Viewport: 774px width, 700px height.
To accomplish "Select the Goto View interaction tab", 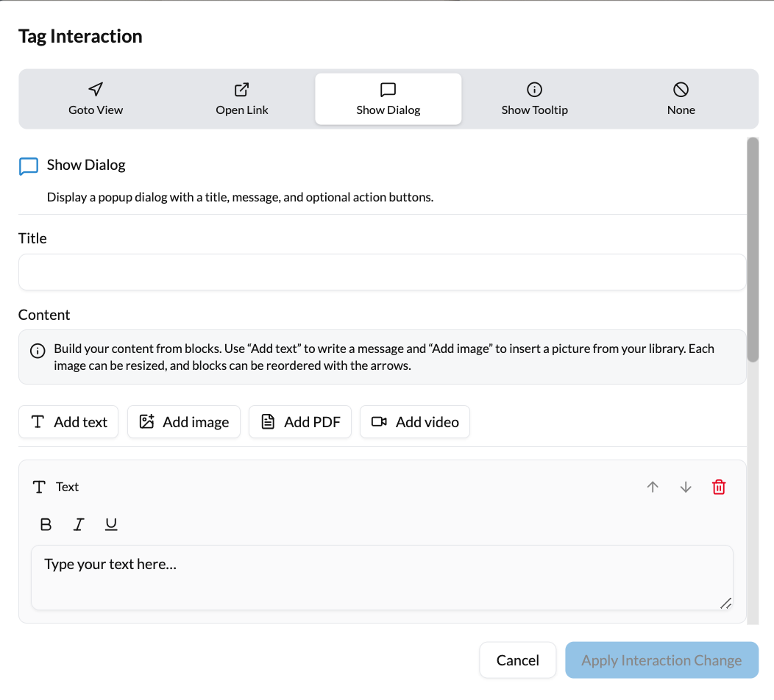I will (x=95, y=99).
